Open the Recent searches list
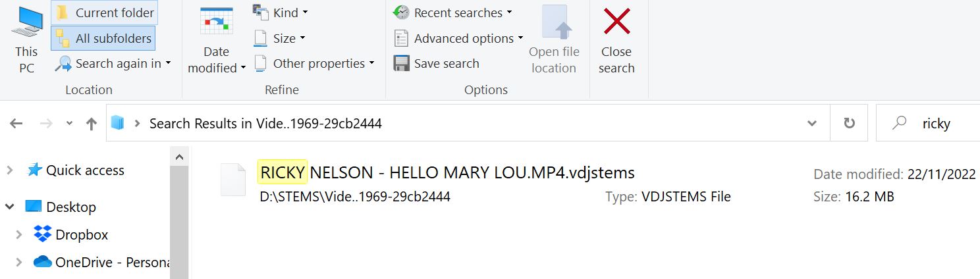The width and height of the screenshot is (980, 279). [453, 13]
